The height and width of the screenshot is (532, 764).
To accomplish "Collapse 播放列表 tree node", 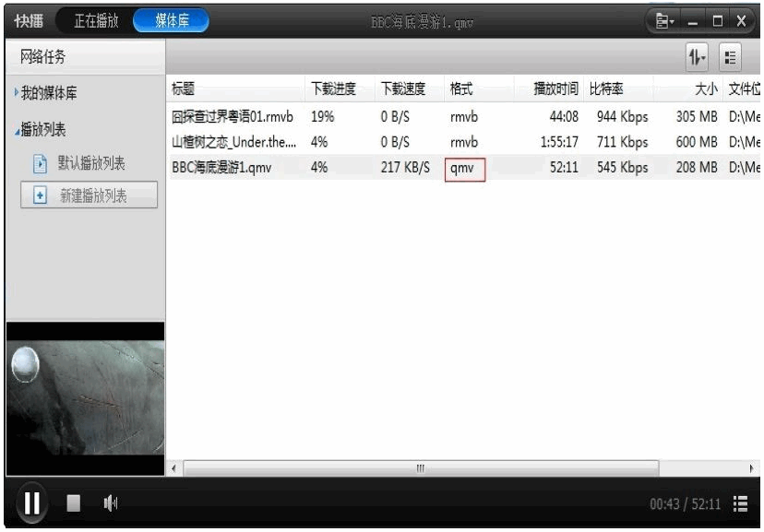I will point(17,131).
